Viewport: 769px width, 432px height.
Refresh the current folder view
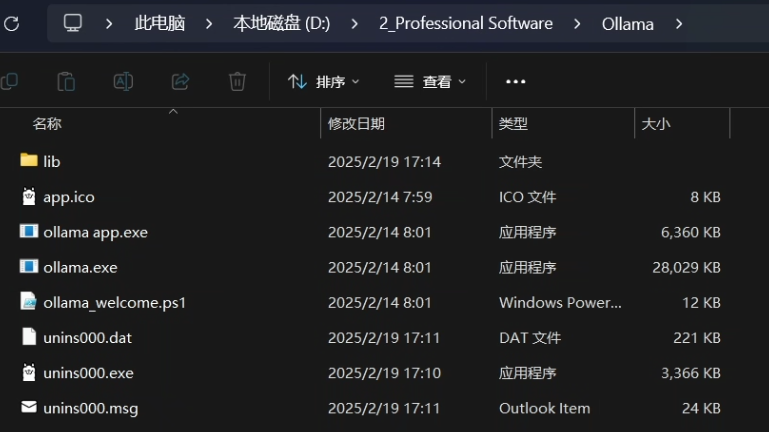pyautogui.click(x=12, y=23)
